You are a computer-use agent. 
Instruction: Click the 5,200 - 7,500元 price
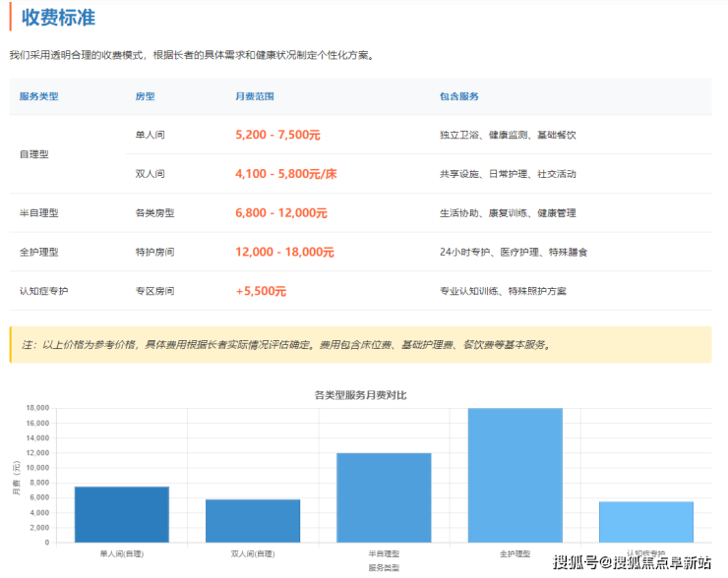(x=277, y=135)
